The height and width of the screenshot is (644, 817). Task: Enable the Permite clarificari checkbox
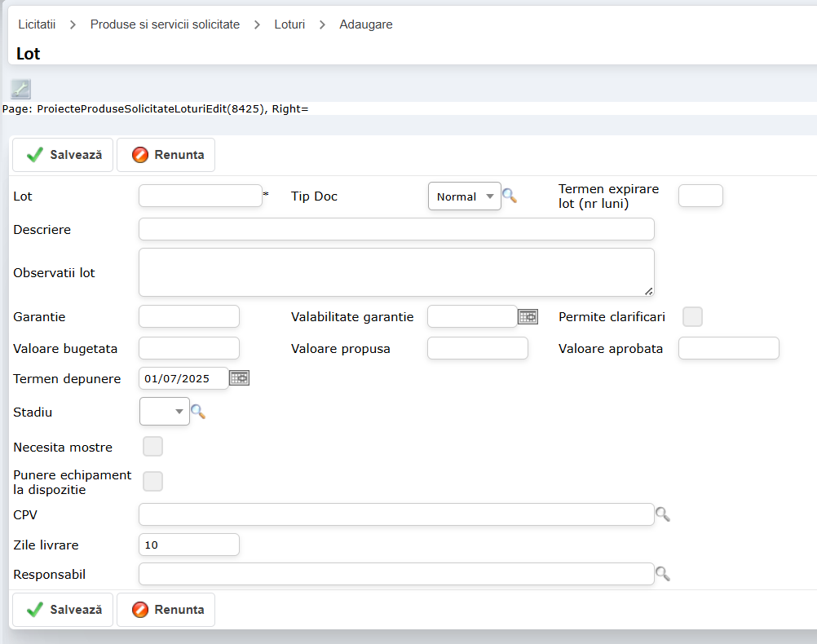click(x=692, y=316)
